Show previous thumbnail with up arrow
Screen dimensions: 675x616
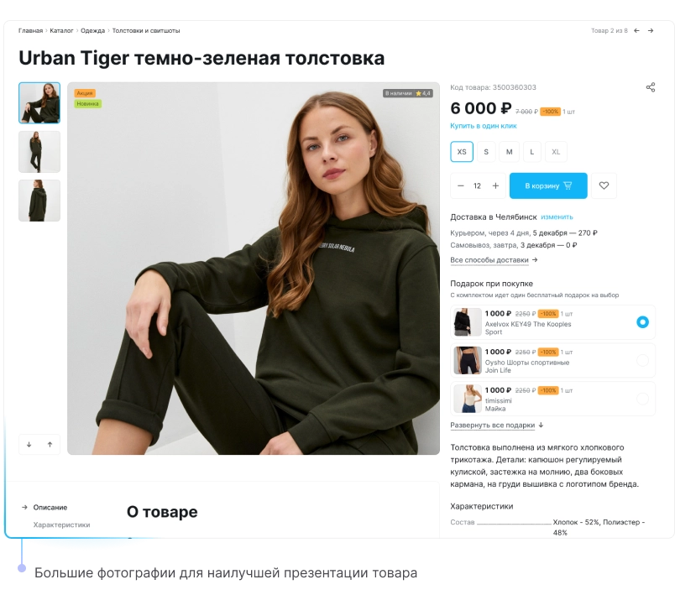[50, 445]
